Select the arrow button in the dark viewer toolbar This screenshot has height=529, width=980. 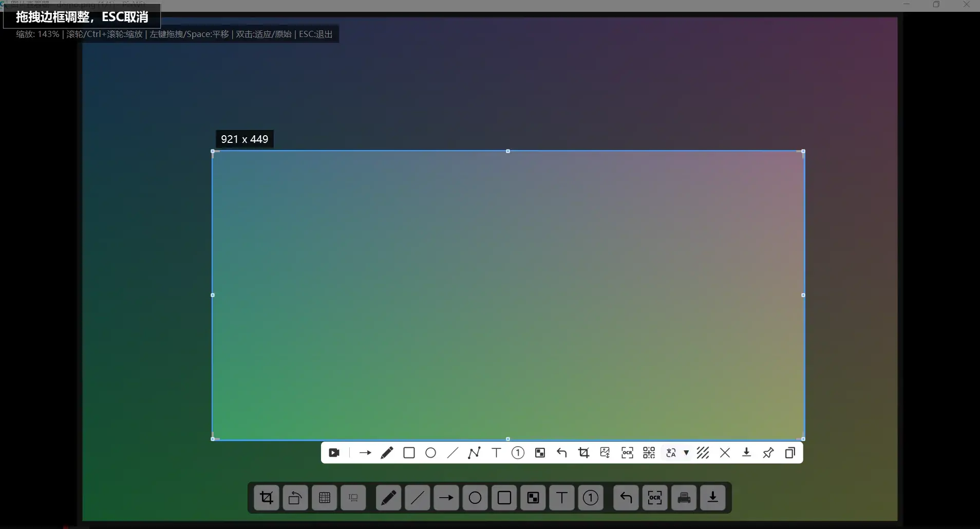click(446, 498)
